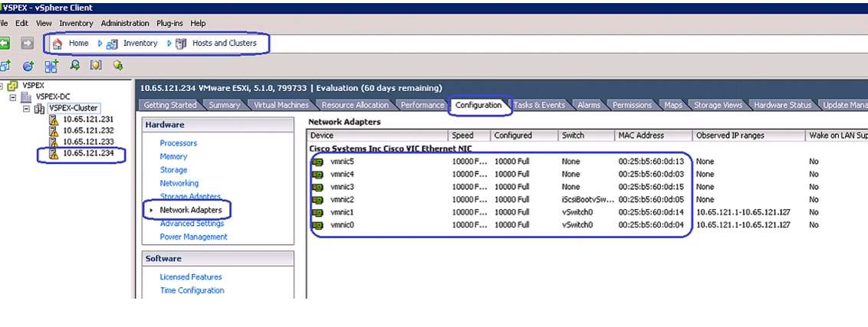Click the third toolbar grid icon with plus
868x327 pixels.
click(x=51, y=66)
